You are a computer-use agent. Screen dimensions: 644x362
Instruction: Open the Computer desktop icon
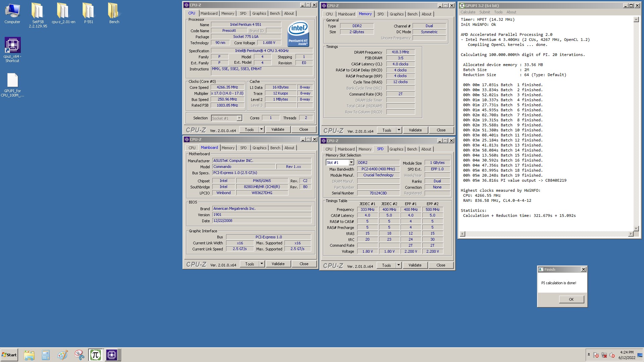click(x=12, y=13)
